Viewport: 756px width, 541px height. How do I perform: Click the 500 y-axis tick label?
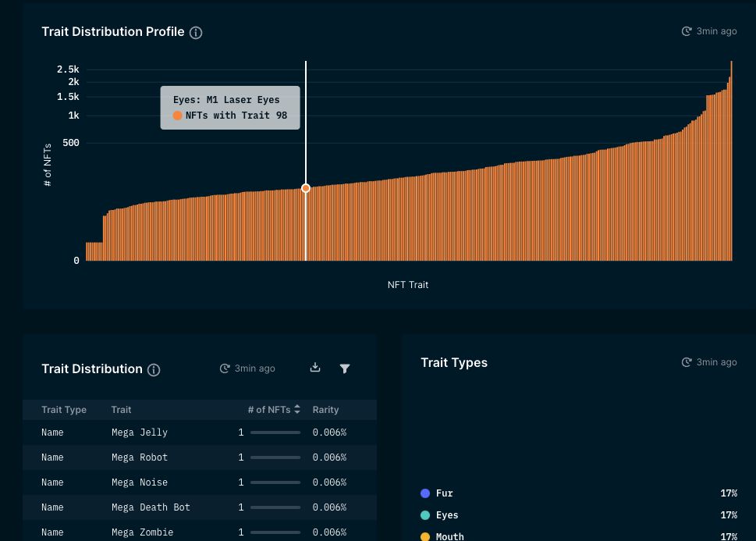click(71, 143)
